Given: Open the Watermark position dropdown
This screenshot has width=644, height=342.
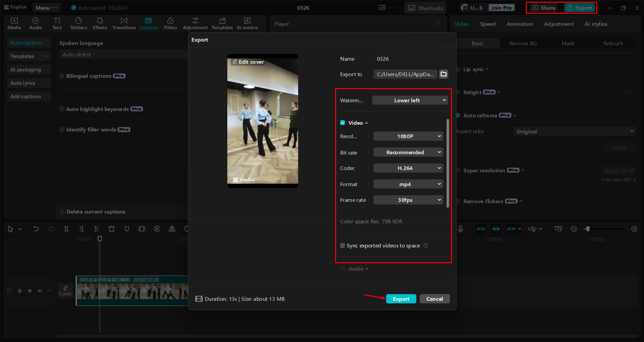Looking at the screenshot, I should (410, 100).
